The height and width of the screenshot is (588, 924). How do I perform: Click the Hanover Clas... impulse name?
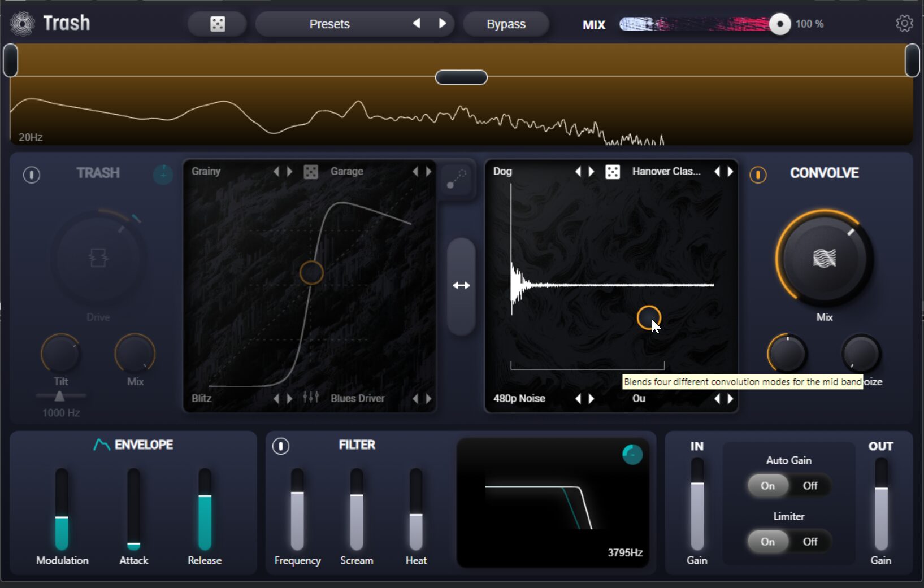pos(666,171)
